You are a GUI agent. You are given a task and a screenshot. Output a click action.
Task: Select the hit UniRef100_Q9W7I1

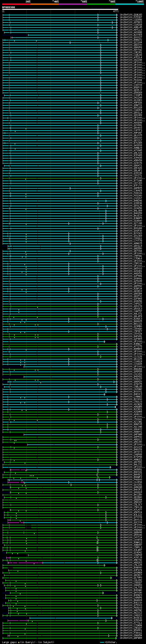click(131, 105)
